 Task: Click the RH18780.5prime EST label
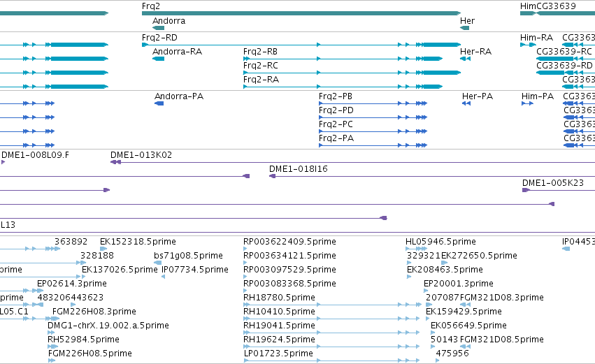(279, 298)
